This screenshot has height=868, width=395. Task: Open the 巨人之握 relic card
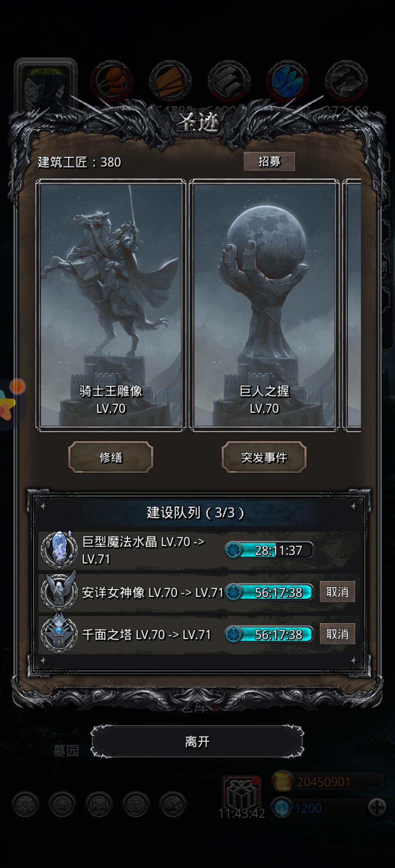click(264, 305)
